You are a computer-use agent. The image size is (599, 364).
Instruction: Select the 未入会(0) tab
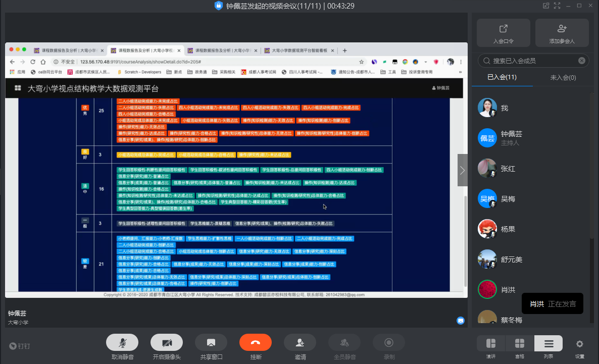point(563,78)
